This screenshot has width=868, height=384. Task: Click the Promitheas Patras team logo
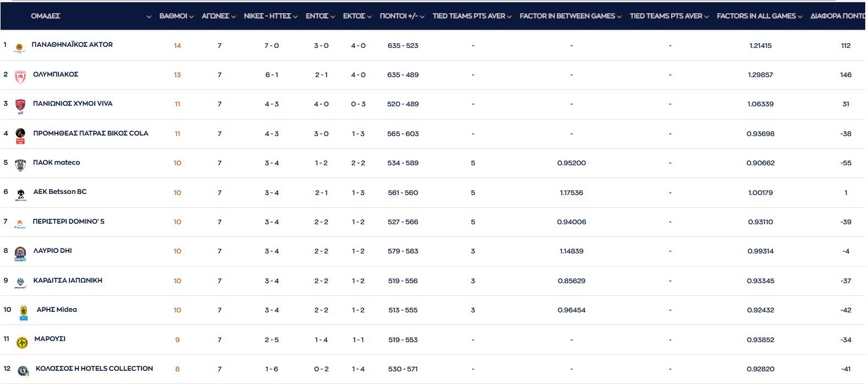click(x=20, y=136)
